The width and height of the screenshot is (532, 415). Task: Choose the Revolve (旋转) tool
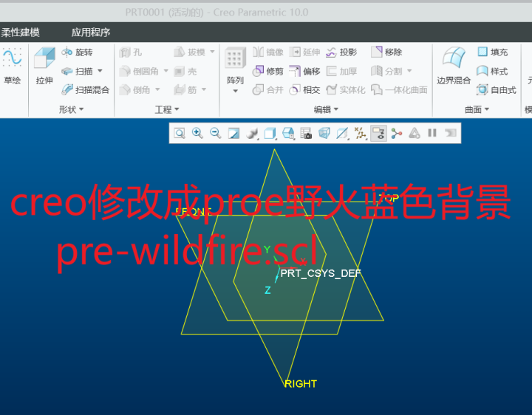pos(77,52)
